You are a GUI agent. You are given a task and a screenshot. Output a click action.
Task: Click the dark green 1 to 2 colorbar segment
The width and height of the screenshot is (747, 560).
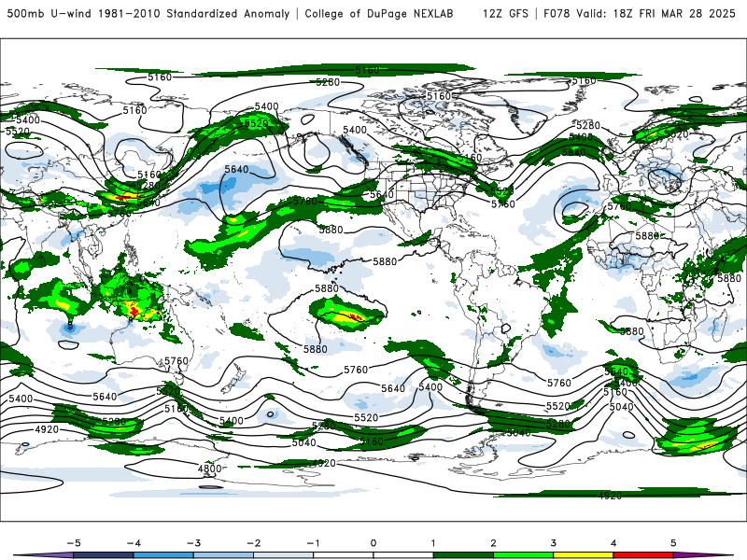463,555
